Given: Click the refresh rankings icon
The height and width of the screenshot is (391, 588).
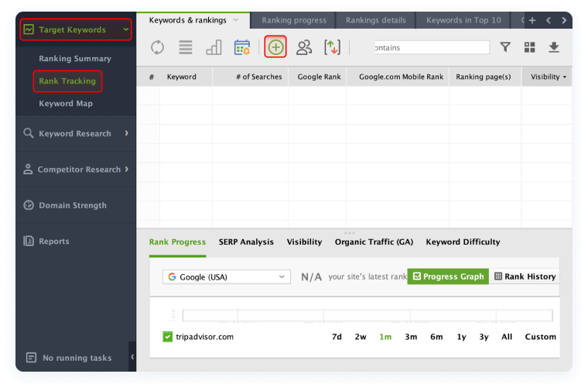Looking at the screenshot, I should (157, 48).
